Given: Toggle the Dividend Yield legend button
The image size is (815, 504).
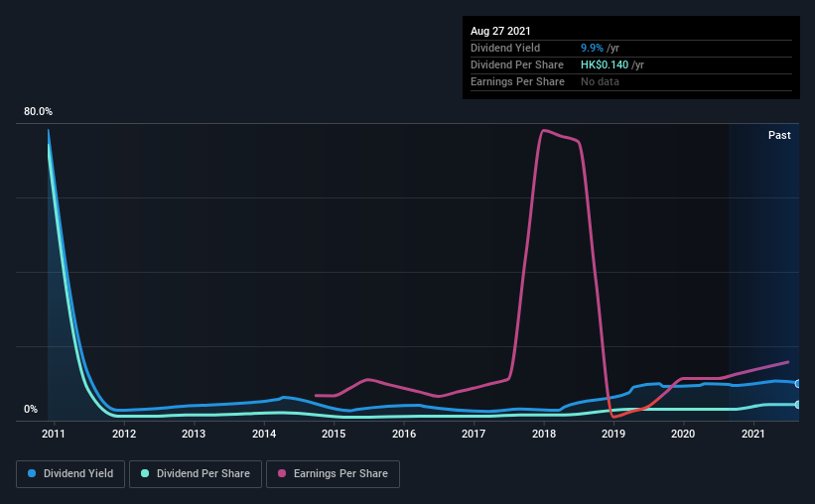Looking at the screenshot, I should point(70,474).
